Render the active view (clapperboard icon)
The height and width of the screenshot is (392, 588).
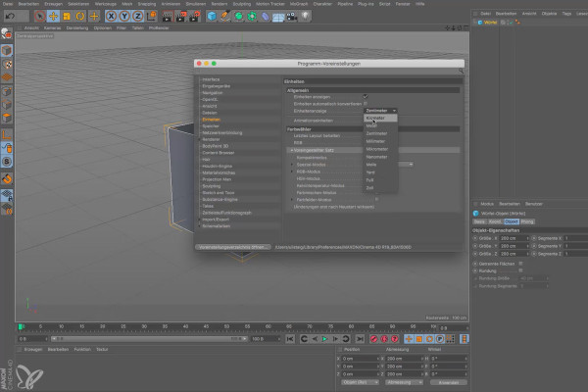[167, 16]
